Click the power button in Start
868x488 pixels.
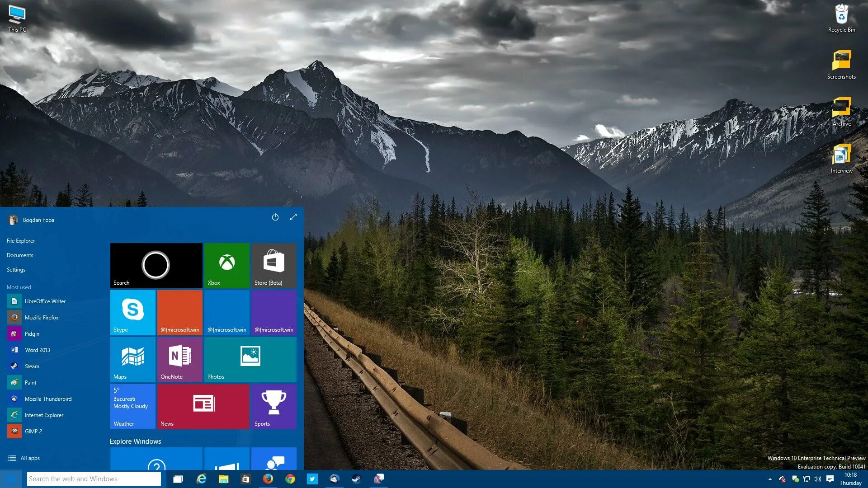click(275, 217)
